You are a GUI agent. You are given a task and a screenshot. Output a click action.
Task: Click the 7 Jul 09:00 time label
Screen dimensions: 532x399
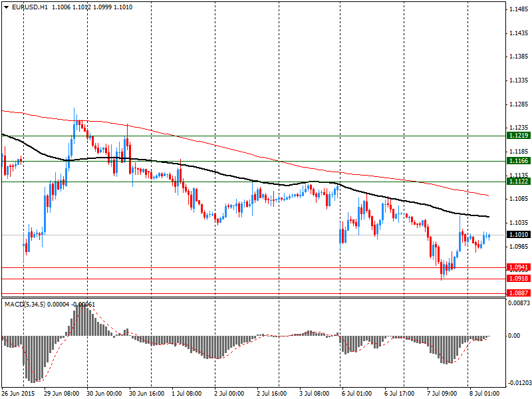442,394
